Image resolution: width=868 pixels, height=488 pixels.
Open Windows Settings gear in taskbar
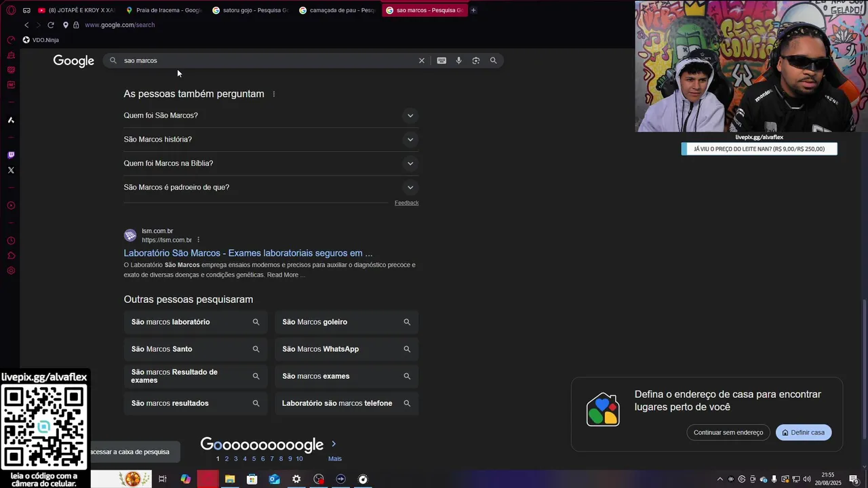296,479
